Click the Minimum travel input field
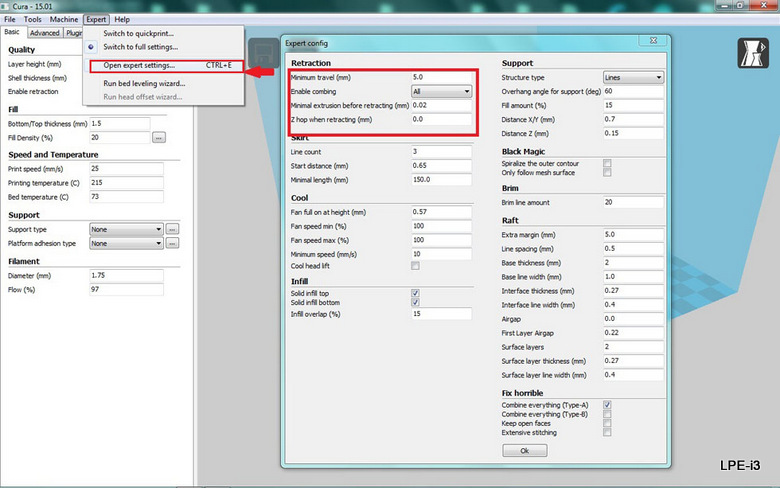The image size is (780, 488). 440,77
